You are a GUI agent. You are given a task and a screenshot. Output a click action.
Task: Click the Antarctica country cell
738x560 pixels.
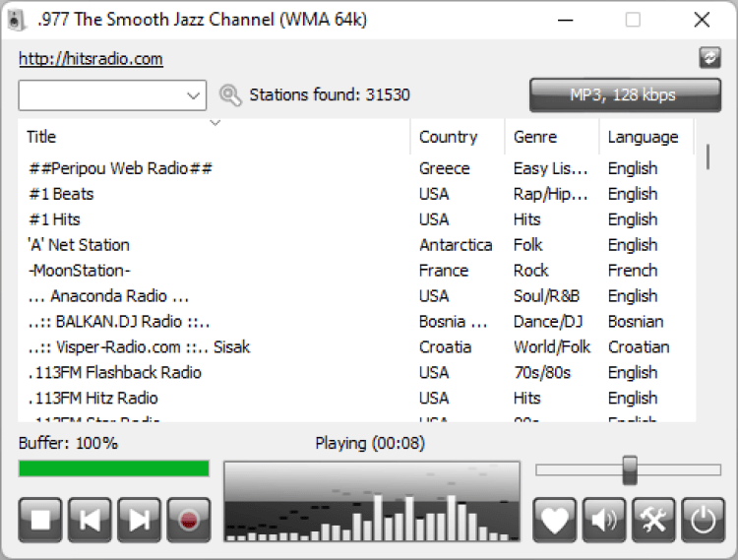tap(456, 245)
